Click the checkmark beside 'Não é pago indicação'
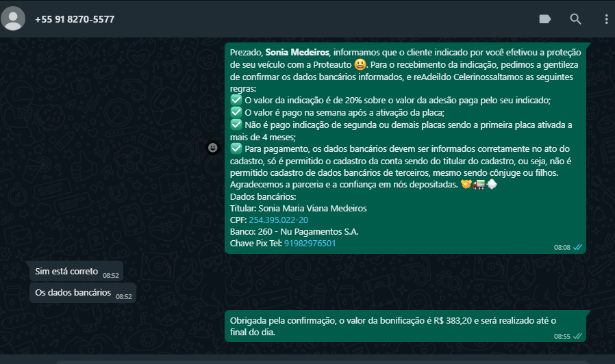This screenshot has height=364, width=615. coord(236,125)
